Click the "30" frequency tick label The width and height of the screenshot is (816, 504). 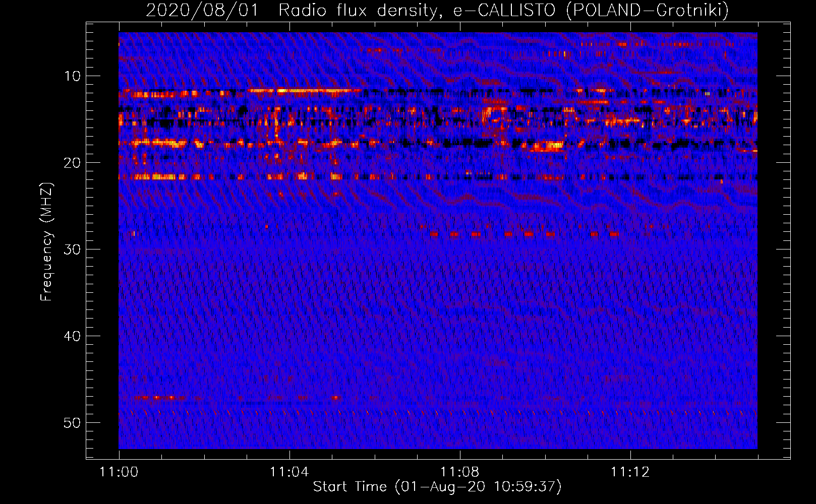click(73, 249)
